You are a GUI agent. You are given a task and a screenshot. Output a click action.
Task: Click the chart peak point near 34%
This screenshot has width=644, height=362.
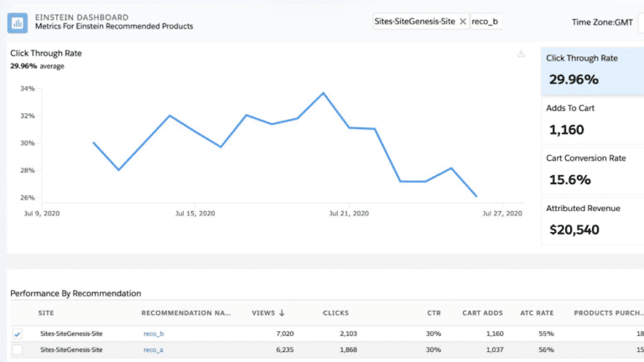coord(323,93)
